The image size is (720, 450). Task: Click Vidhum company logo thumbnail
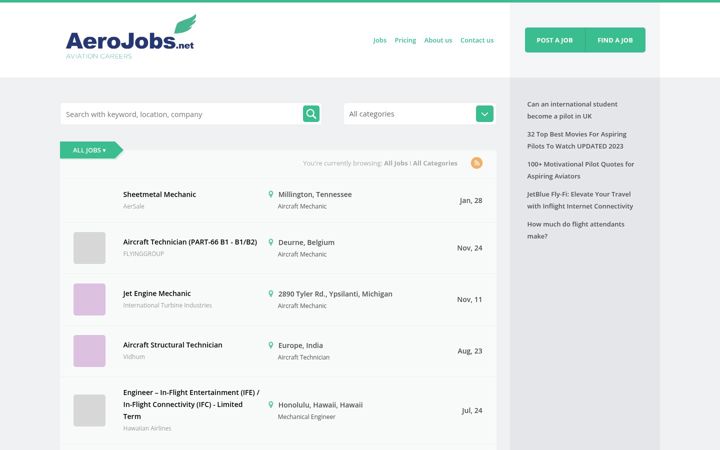coord(90,351)
